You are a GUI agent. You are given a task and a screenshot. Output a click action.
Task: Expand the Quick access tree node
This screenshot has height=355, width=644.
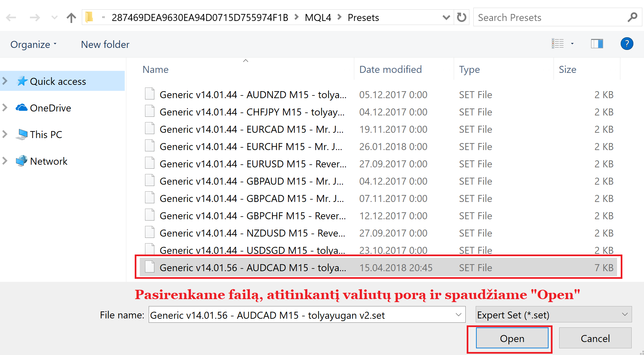click(x=5, y=81)
